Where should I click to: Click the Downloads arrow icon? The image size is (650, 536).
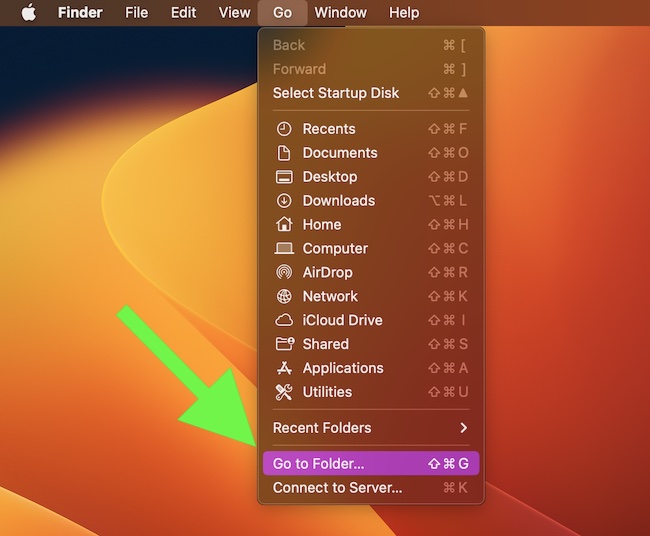[284, 201]
